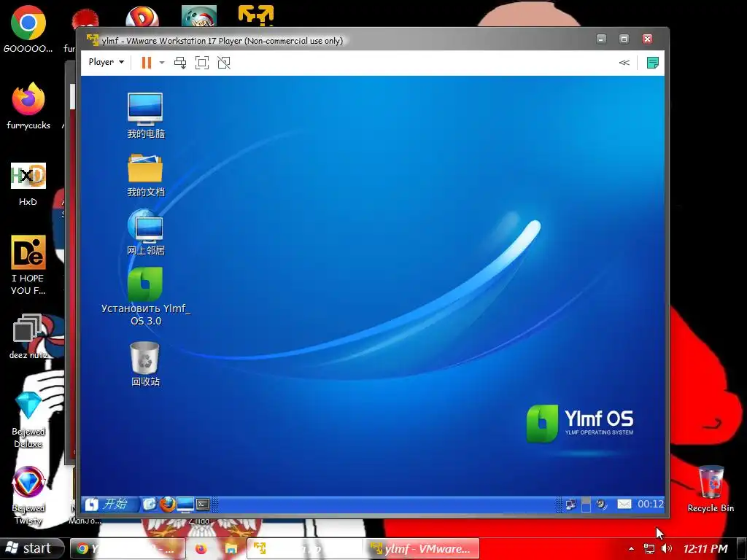The height and width of the screenshot is (560, 747).
Task: Click the volume icon in guest tray
Action: pyautogui.click(x=602, y=504)
